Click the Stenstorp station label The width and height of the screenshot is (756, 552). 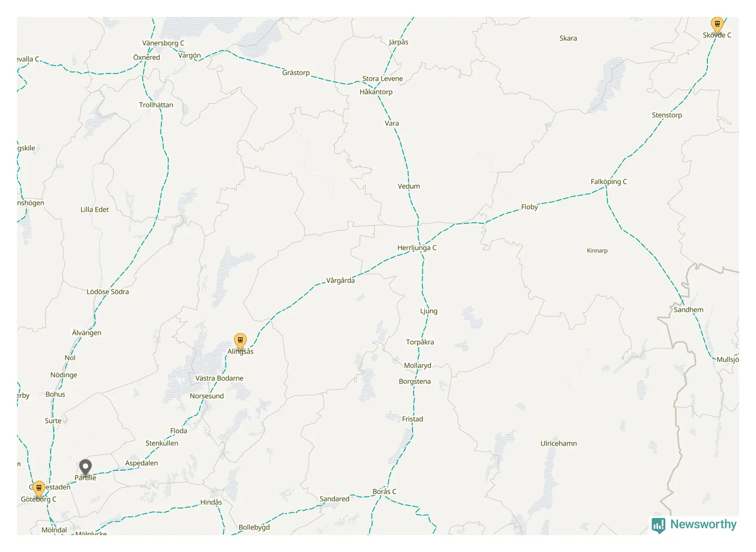click(666, 115)
